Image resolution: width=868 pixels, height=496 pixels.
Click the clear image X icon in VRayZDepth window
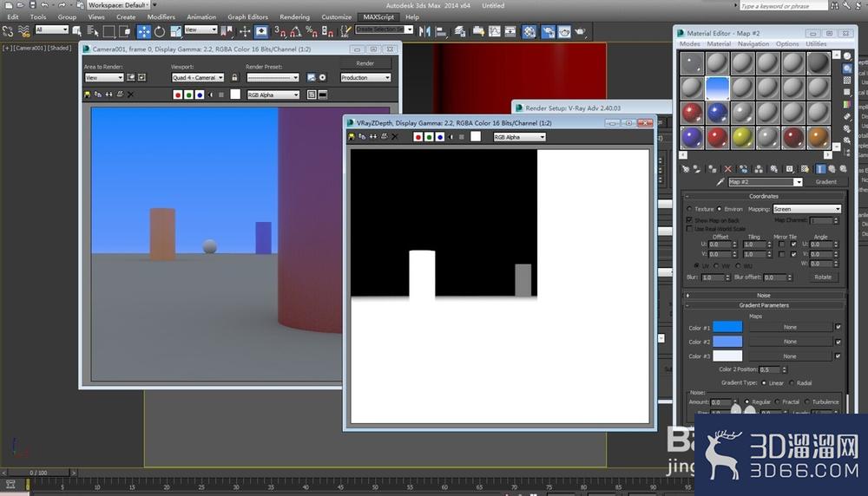coord(395,137)
